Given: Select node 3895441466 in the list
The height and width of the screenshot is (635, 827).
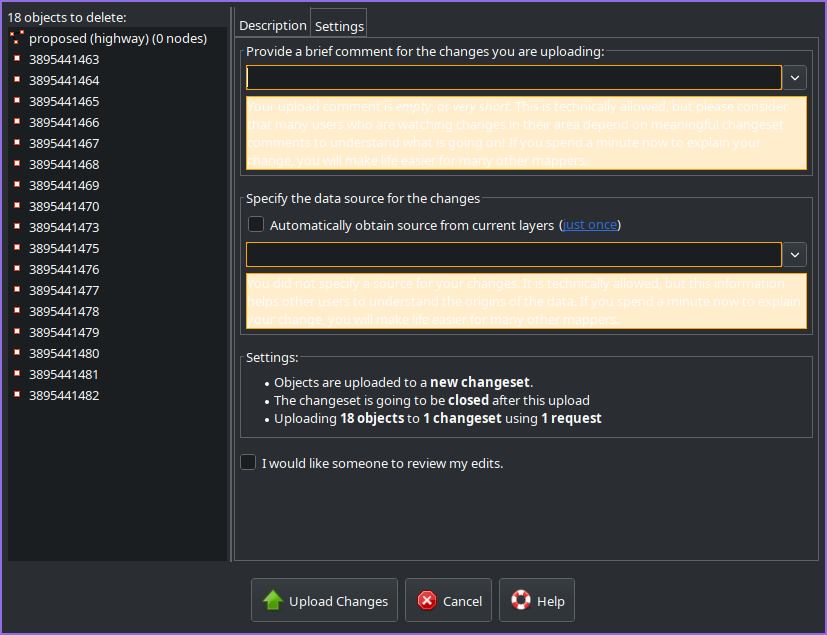Looking at the screenshot, I should click(x=64, y=122).
